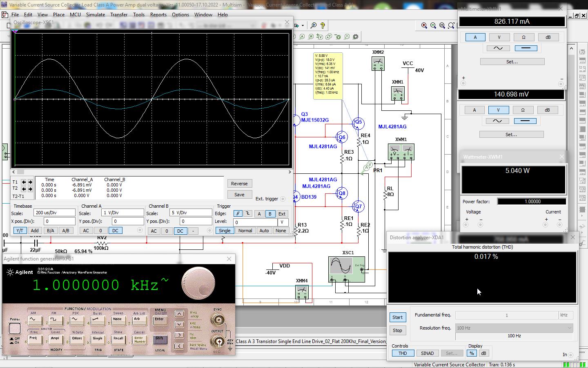Open the probe settings gear icon
Image resolution: width=588 pixels, height=368 pixels.
click(356, 36)
